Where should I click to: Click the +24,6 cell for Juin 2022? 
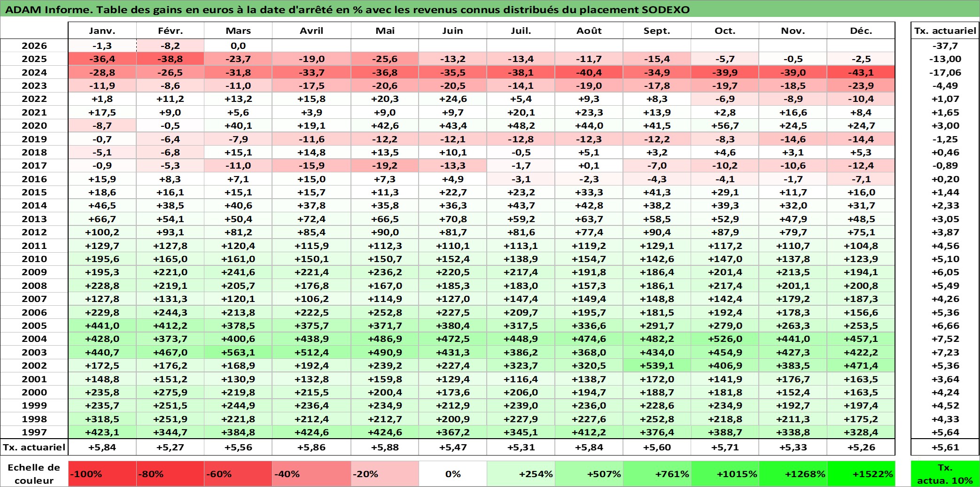point(453,99)
